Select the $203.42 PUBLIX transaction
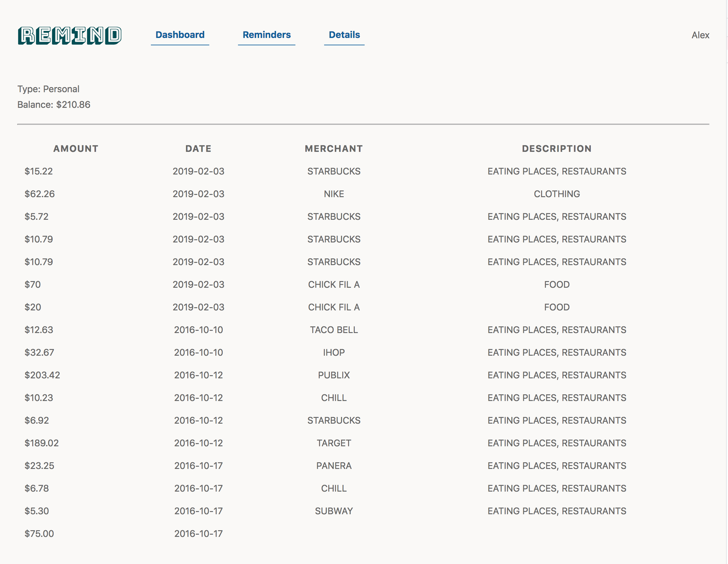Screen dimensions: 728x564 coord(42,375)
